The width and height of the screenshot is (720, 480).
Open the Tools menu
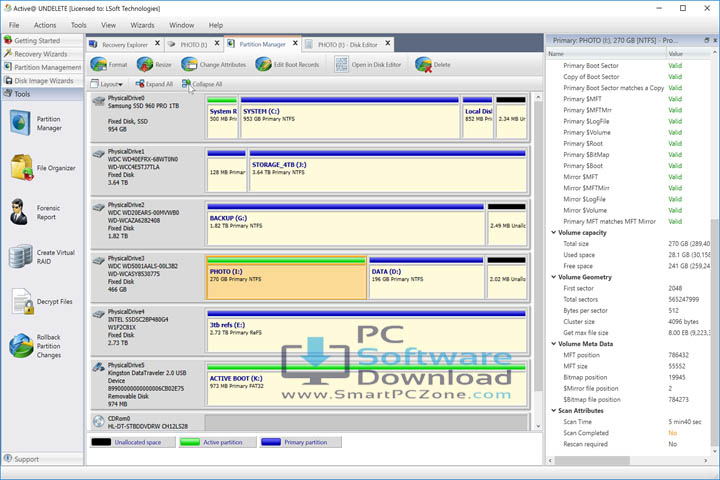pos(79,25)
